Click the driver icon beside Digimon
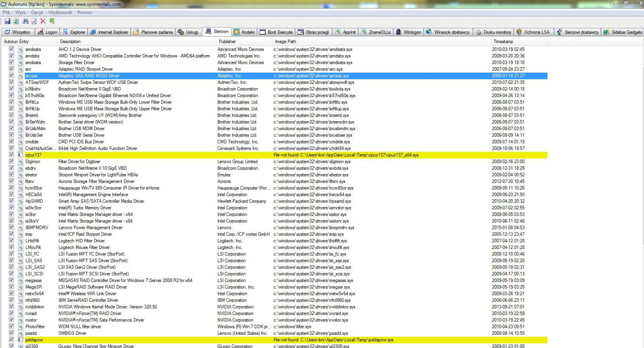Image resolution: width=644 pixels, height=348 pixels. tap(21, 162)
